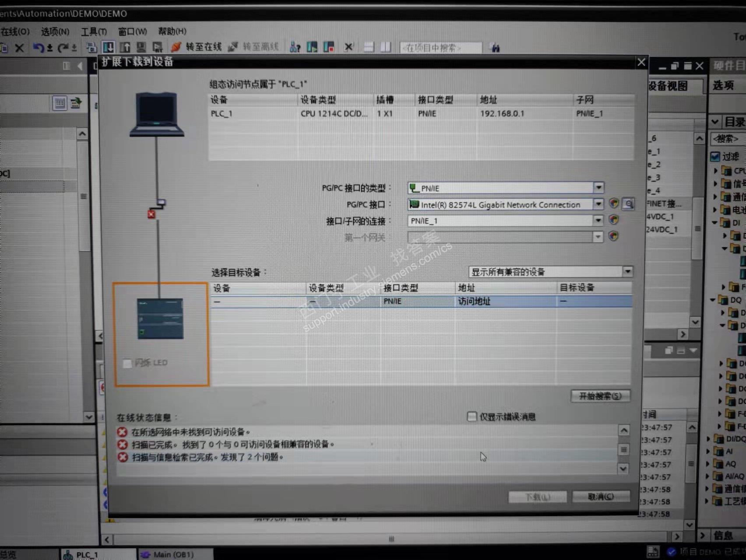Screen dimensions: 746x560
Task: Click the accessible devices icon in toolbar
Action: tap(295, 47)
